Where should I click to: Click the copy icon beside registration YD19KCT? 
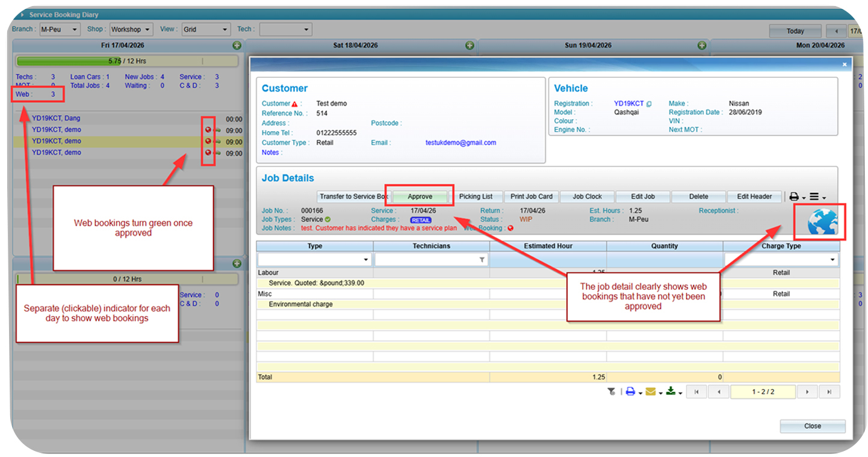coord(649,104)
